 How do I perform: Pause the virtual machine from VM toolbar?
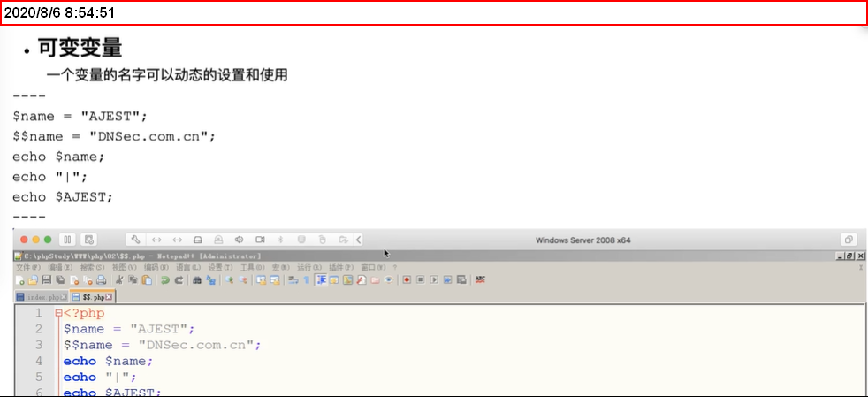tap(67, 240)
